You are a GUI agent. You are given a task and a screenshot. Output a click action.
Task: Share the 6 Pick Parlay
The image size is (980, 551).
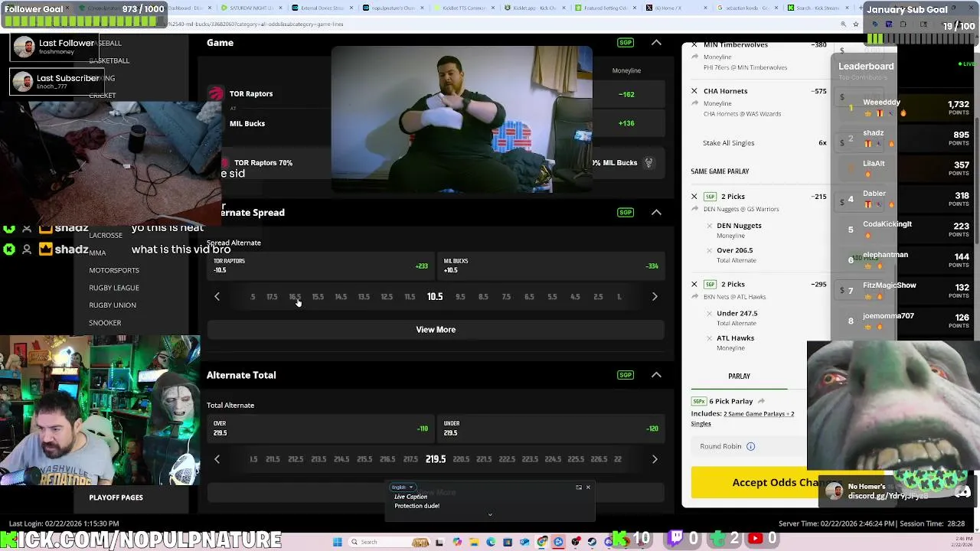coord(761,401)
